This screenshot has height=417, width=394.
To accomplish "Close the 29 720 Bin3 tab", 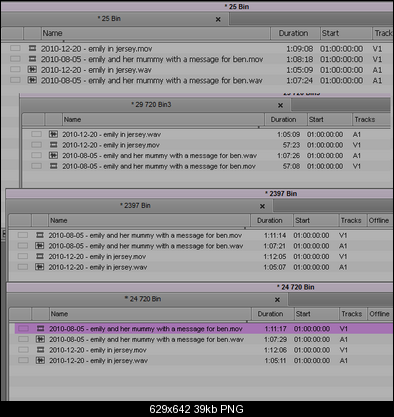I will coord(280,105).
